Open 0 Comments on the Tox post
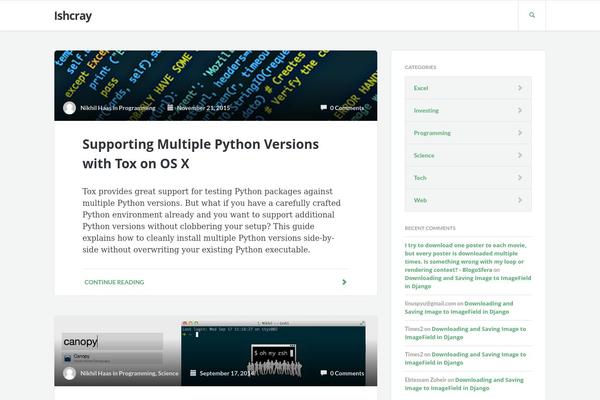The width and height of the screenshot is (600, 400). [x=347, y=108]
